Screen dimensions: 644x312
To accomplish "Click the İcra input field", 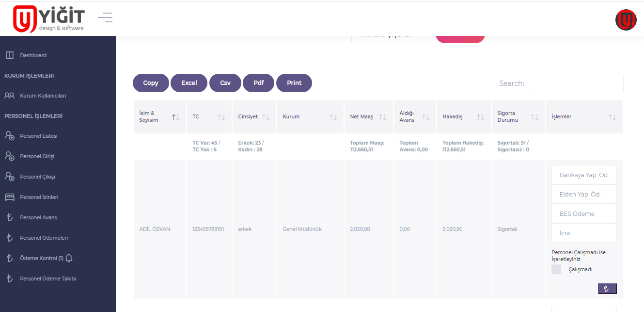I will [584, 233].
